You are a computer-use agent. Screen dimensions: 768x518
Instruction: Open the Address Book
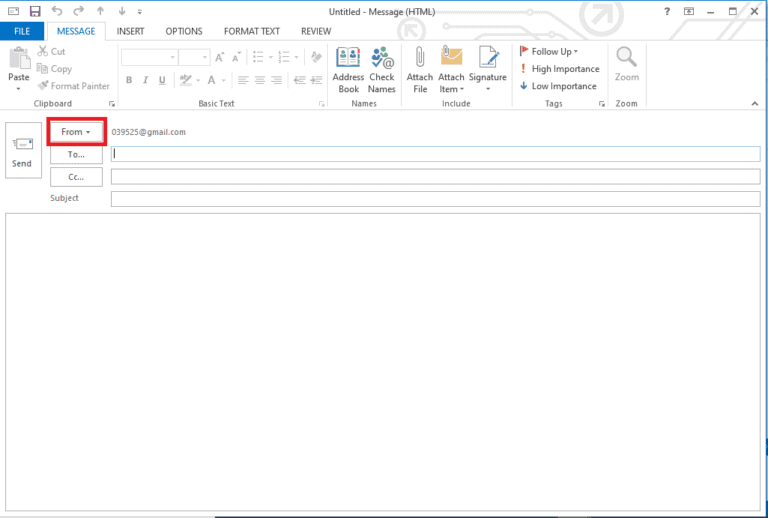(348, 70)
